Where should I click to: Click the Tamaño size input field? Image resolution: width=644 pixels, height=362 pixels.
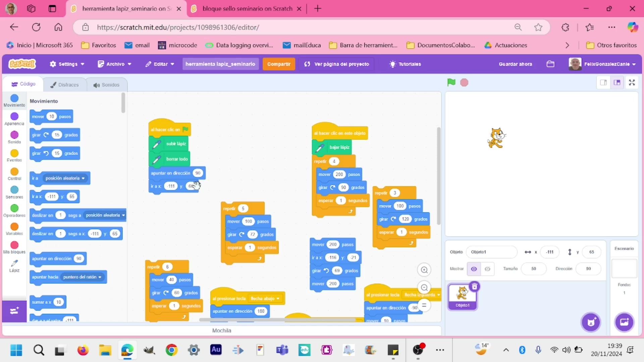tap(533, 269)
